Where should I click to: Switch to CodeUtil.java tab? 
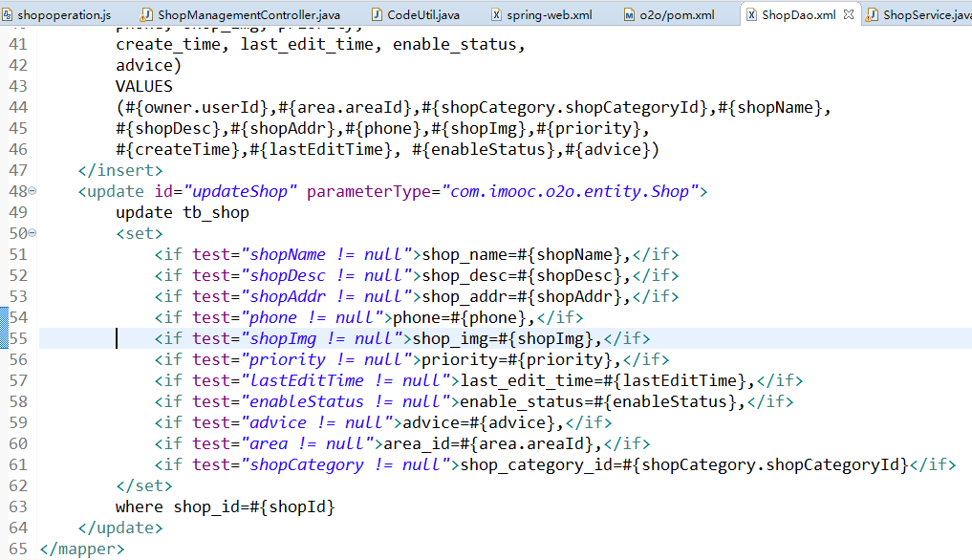click(x=416, y=14)
